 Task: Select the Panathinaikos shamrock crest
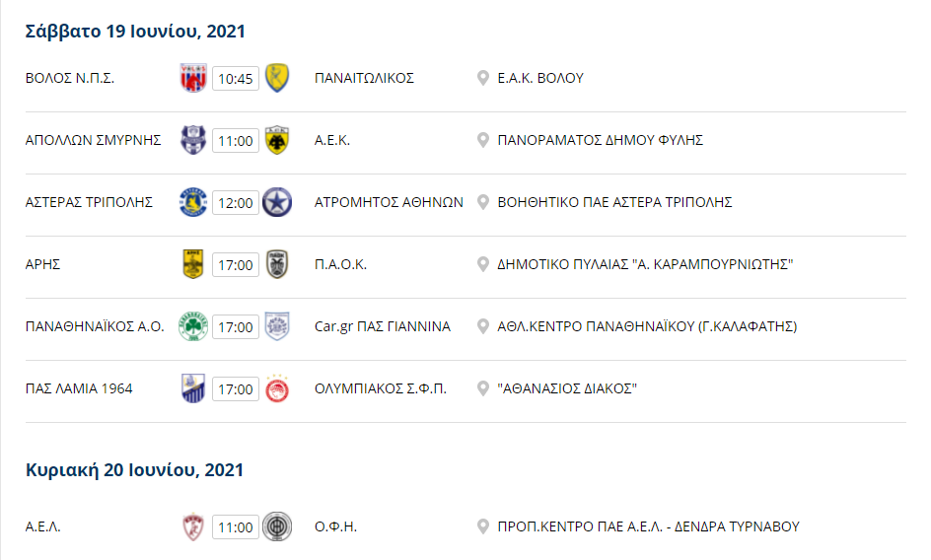[x=193, y=326]
